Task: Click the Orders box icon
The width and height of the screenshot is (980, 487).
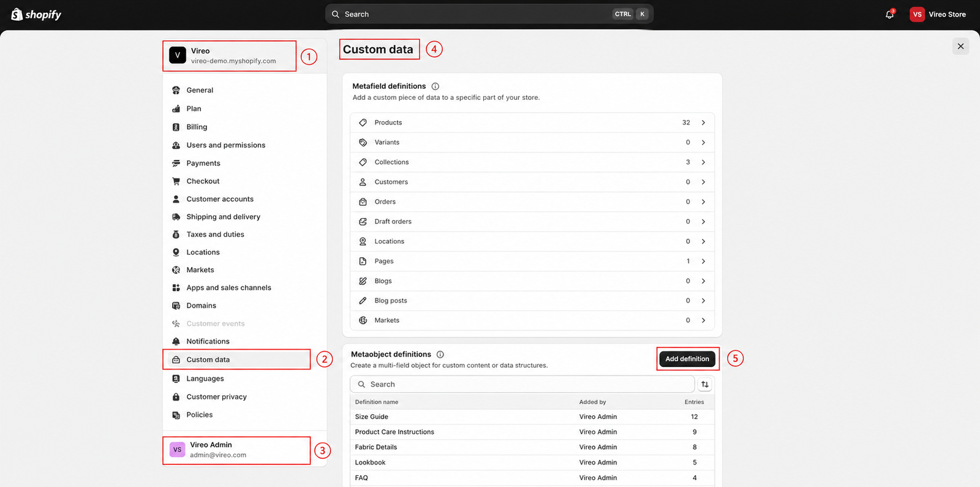Action: click(x=363, y=202)
